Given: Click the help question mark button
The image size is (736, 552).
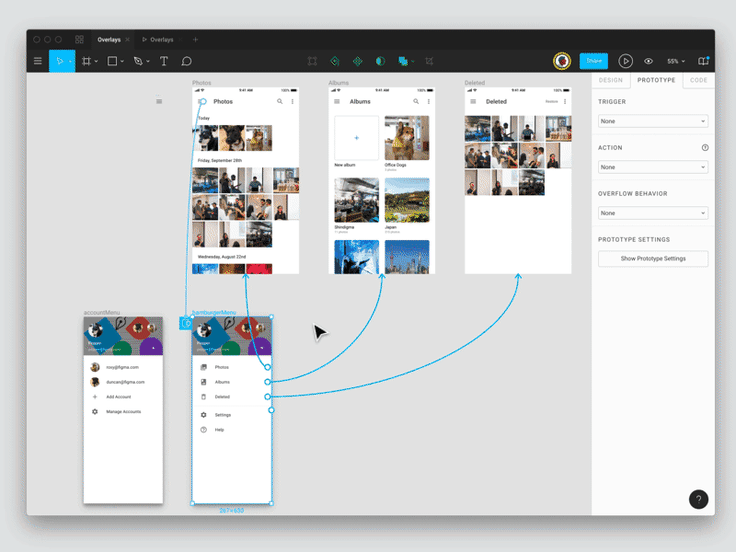Looking at the screenshot, I should (x=698, y=499).
